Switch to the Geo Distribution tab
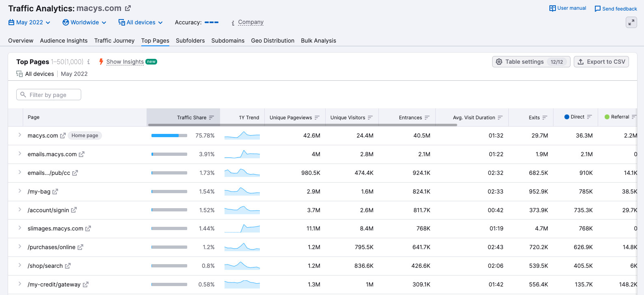644x295 pixels. (x=273, y=41)
